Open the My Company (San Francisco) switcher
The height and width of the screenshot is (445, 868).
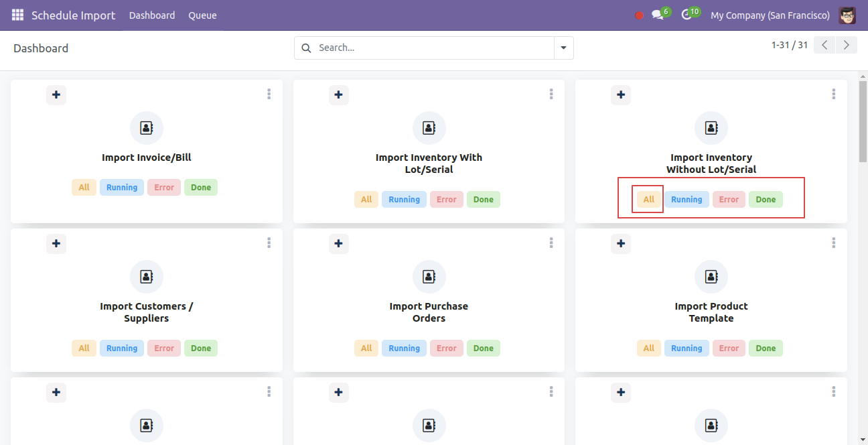click(770, 15)
